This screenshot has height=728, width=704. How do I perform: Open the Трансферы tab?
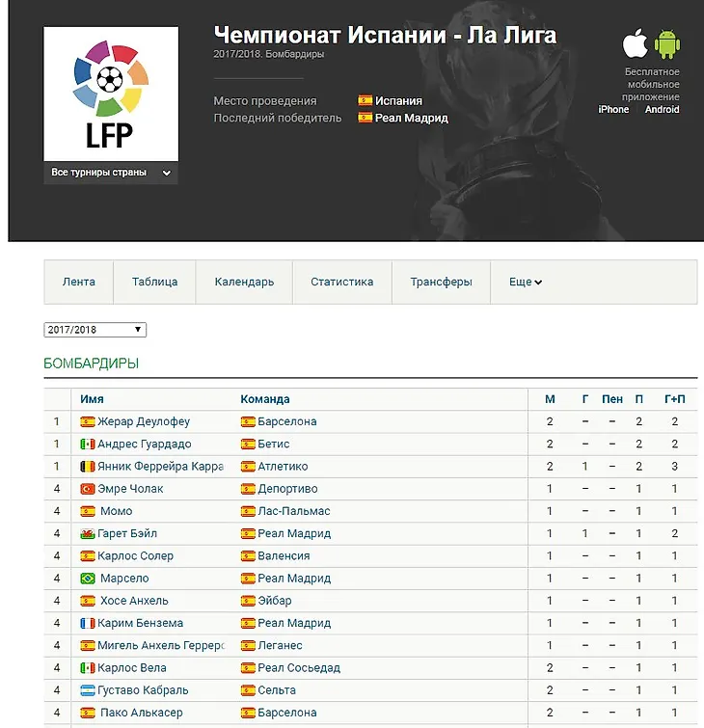(x=441, y=283)
